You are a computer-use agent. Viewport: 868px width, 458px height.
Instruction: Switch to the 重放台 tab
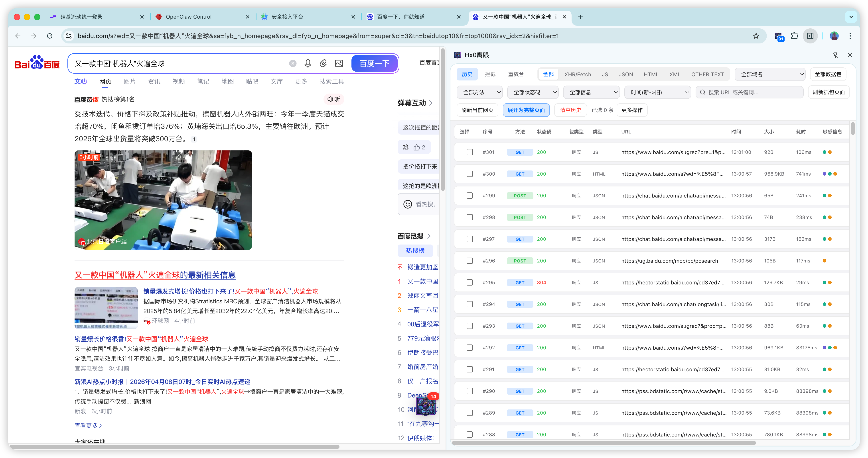(x=516, y=74)
